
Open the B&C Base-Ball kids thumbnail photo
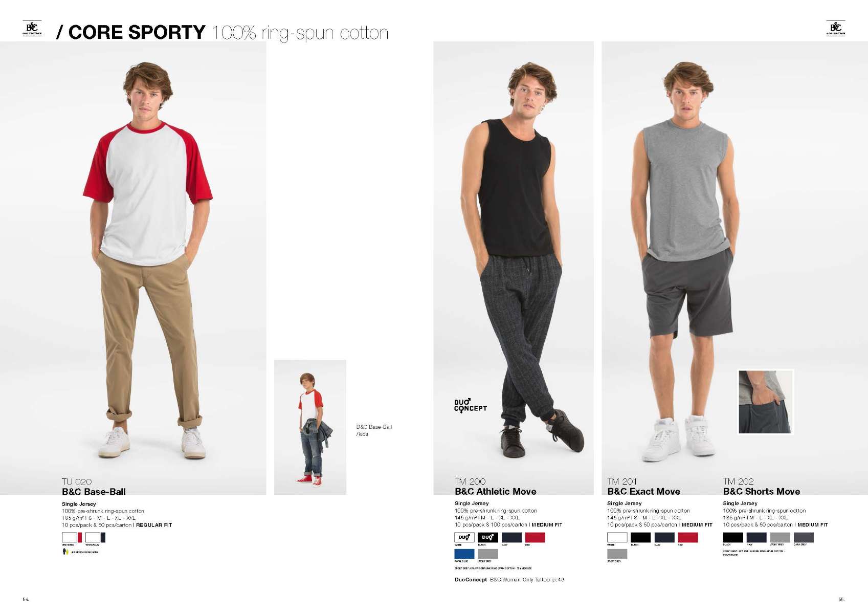(x=310, y=427)
